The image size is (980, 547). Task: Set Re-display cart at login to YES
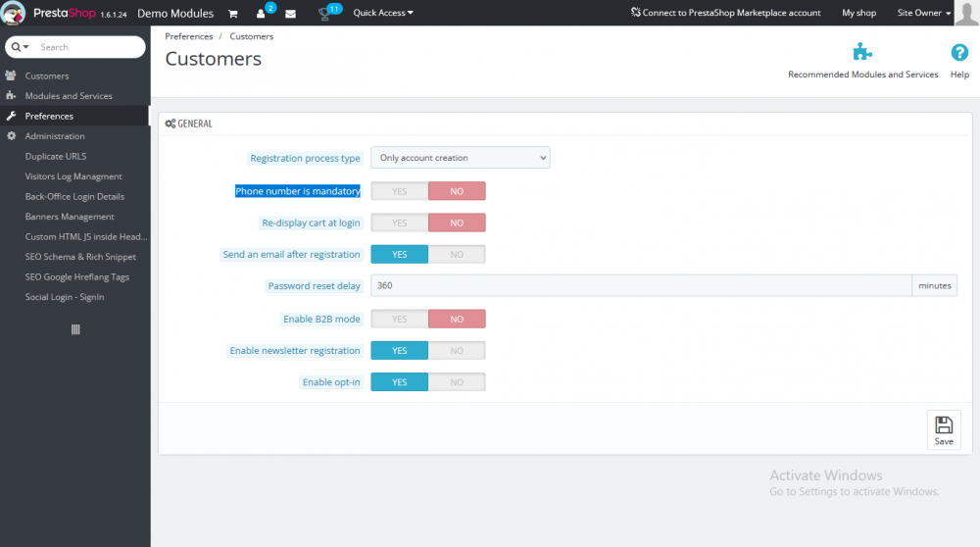point(400,223)
